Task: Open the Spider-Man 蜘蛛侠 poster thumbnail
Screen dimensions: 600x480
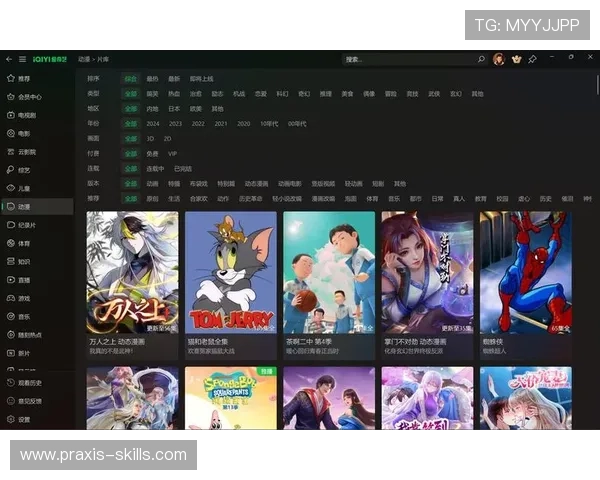Action: click(526, 272)
